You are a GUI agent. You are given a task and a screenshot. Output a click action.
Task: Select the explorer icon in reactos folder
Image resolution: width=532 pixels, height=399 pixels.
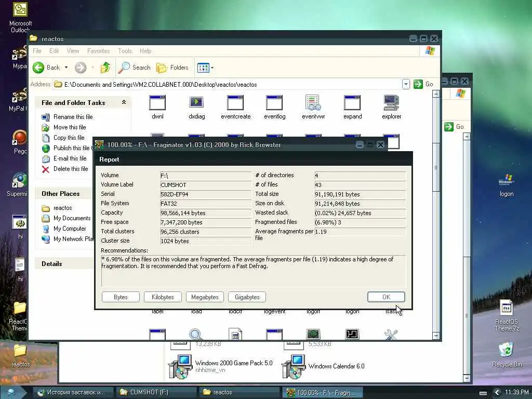(391, 103)
